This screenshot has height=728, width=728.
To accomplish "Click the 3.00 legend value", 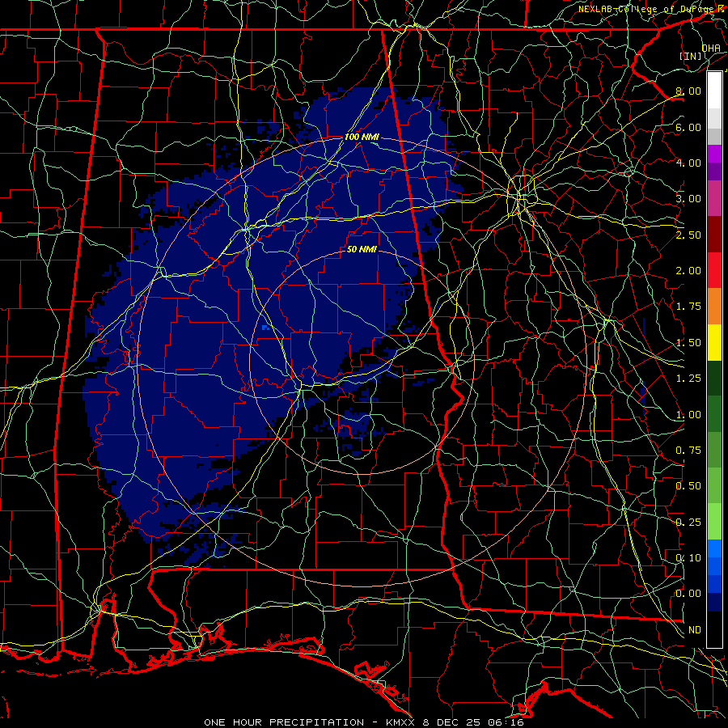I will pyautogui.click(x=688, y=199).
